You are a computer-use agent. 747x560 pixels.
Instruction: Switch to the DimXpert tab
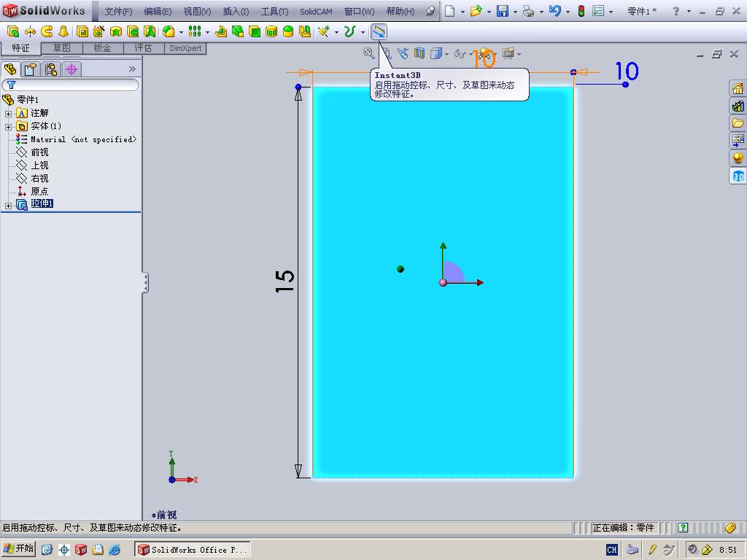pos(185,48)
